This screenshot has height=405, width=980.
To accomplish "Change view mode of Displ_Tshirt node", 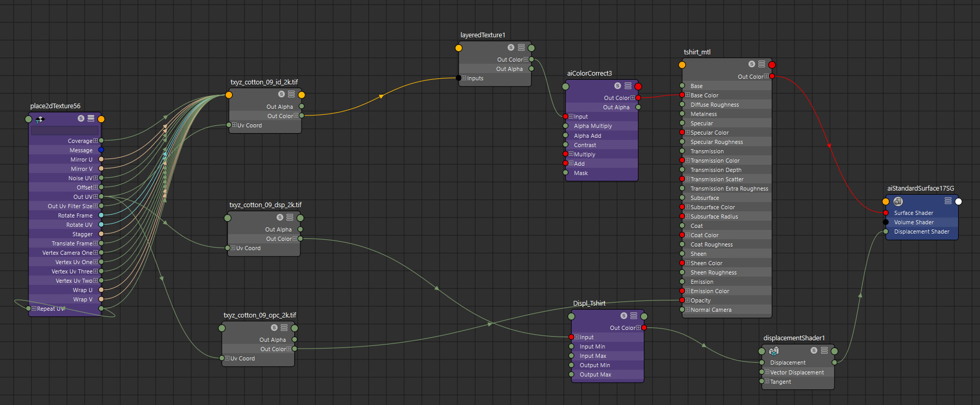I will (x=633, y=315).
